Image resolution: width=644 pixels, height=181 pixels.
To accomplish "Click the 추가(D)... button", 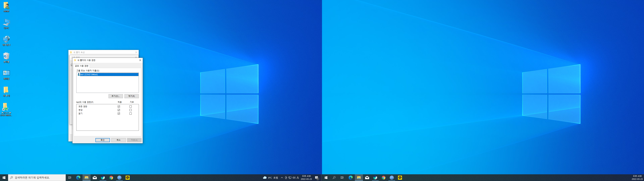I will point(116,96).
